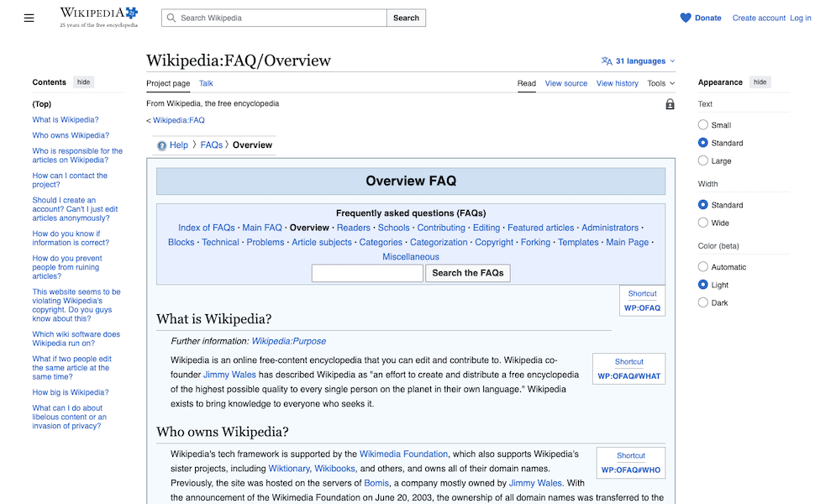
Task: Click the padlock protection icon near the page top
Action: point(670,103)
